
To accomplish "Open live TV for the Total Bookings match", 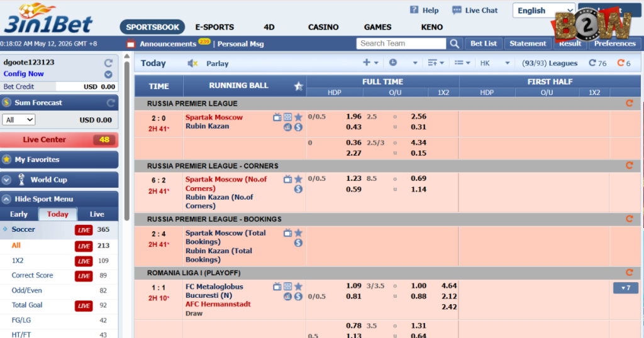I will click(288, 233).
